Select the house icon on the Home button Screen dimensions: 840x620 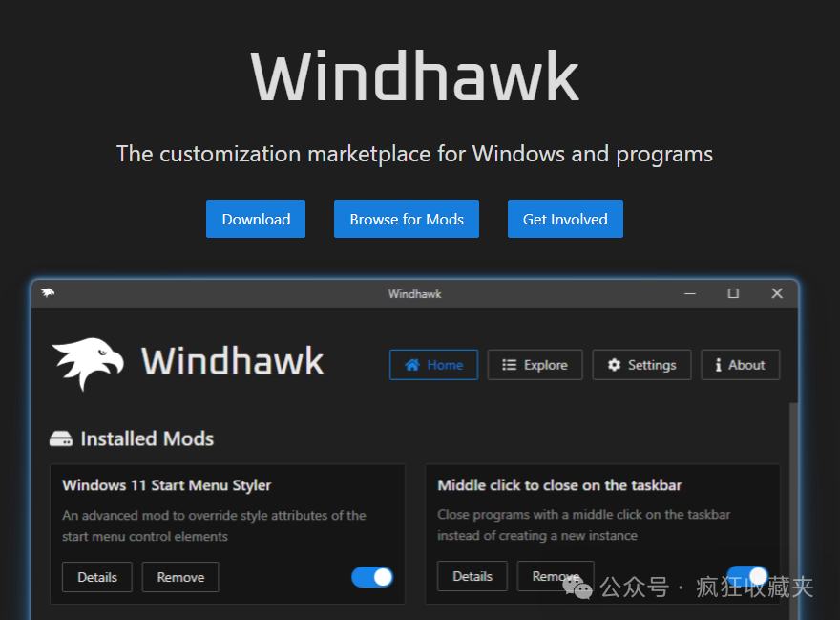[411, 364]
